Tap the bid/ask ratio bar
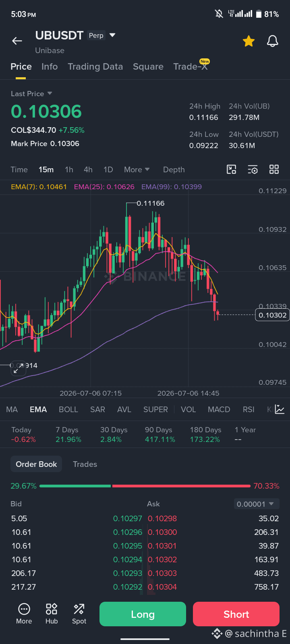290x644 pixels. [145, 486]
